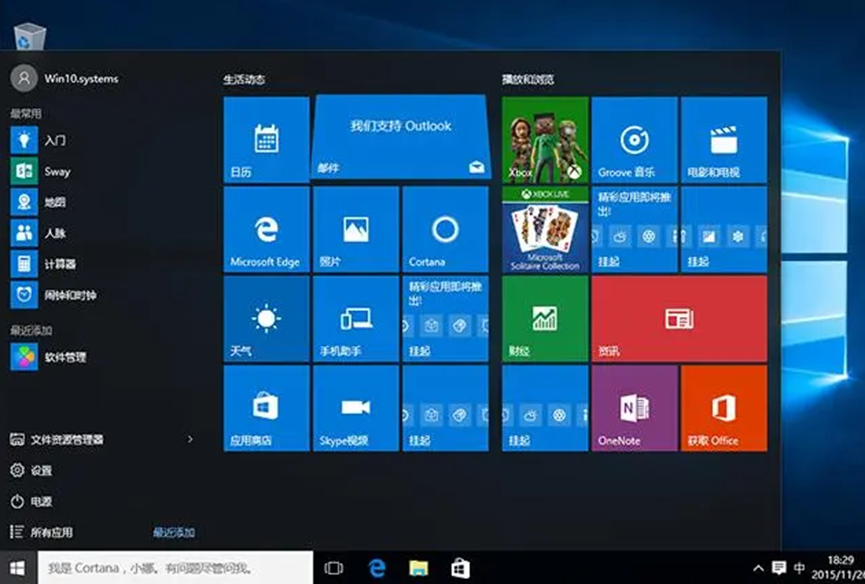
Task: Launch the OneNote tile
Action: click(634, 408)
